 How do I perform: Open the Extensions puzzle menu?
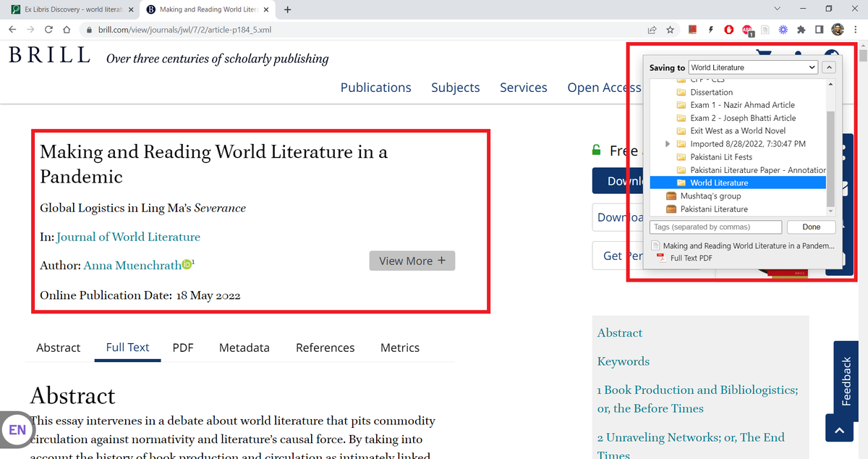tap(801, 30)
